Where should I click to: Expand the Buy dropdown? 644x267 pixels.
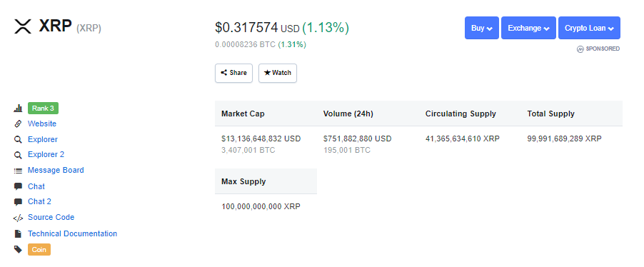(482, 28)
